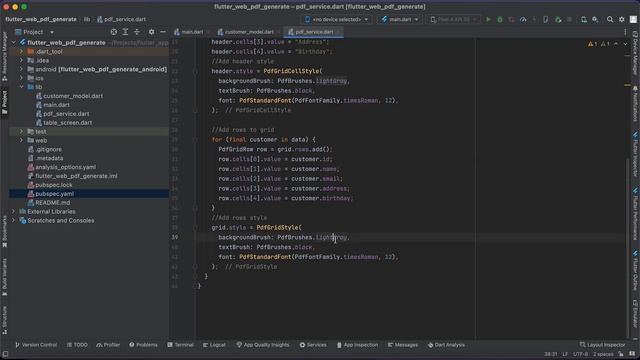Jump to next highlighted error arrow
This screenshot has width=640, height=360.
click(x=625, y=44)
